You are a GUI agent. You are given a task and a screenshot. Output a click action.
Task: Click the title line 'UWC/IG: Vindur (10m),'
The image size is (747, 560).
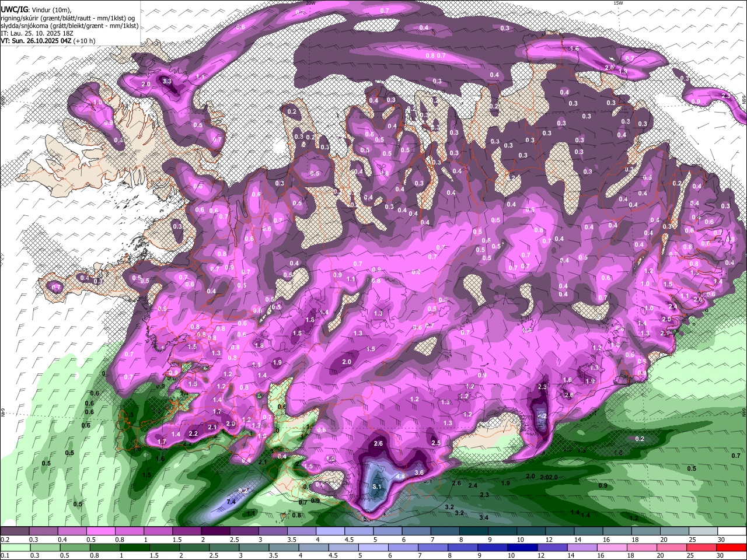pos(36,10)
